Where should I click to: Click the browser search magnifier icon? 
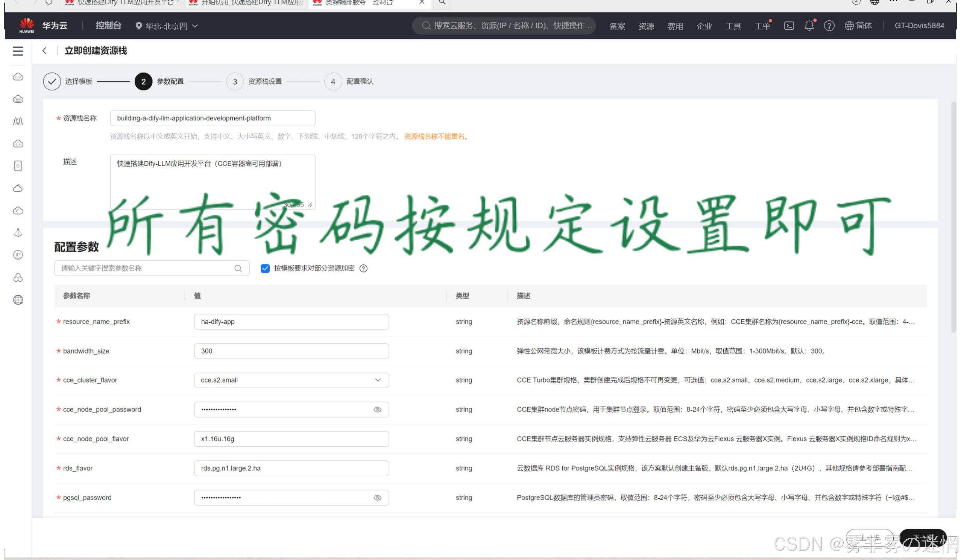click(442, 2)
